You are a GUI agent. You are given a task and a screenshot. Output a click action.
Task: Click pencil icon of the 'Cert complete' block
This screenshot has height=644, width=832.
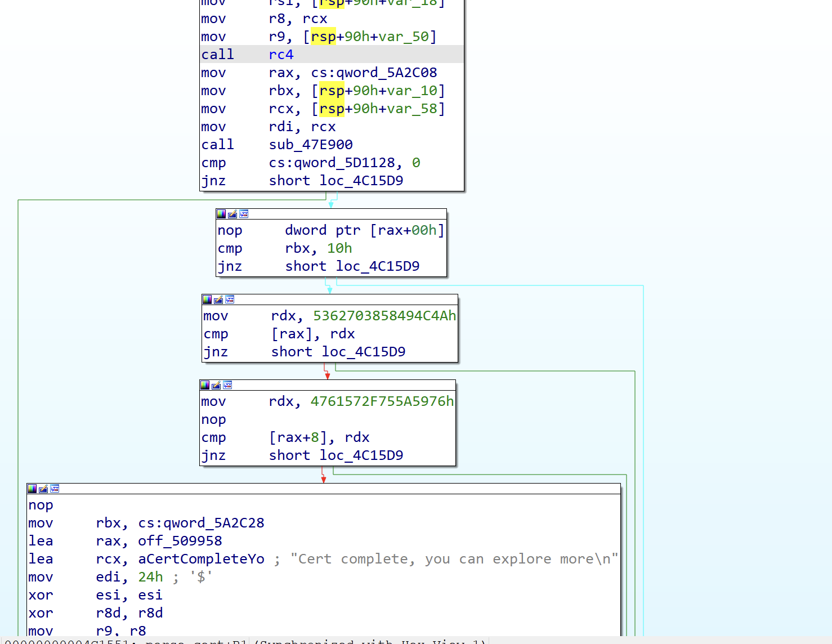pos(43,489)
